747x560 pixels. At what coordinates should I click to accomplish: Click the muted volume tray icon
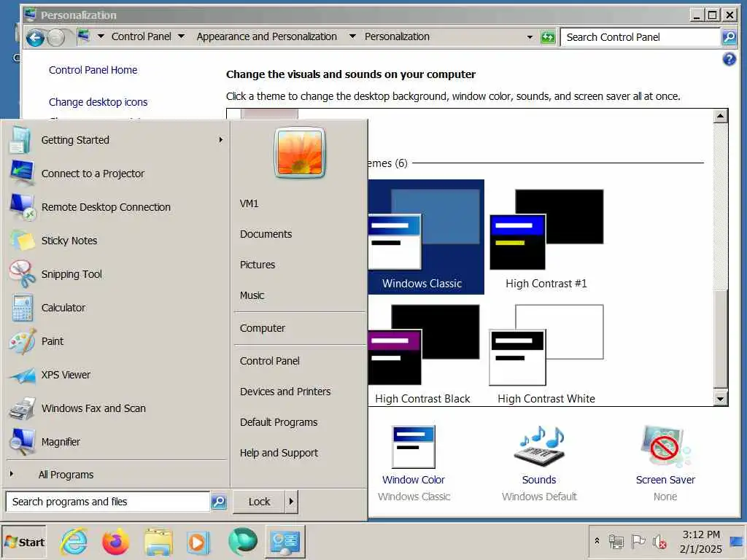point(659,542)
